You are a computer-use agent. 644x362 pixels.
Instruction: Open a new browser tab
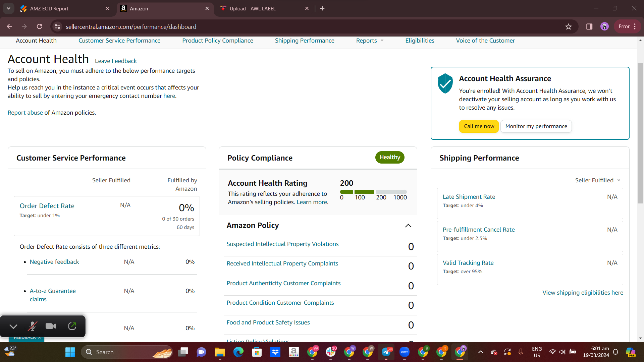[x=322, y=8]
